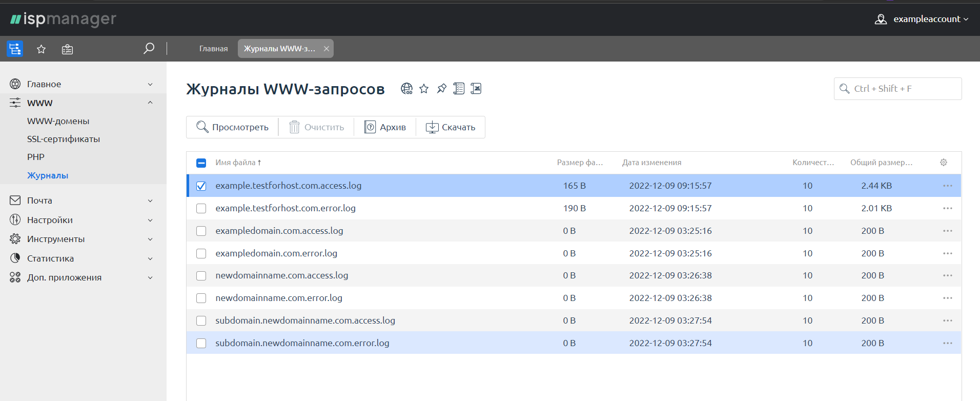
Task: Add page to favorites via title star icon
Action: (x=424, y=89)
